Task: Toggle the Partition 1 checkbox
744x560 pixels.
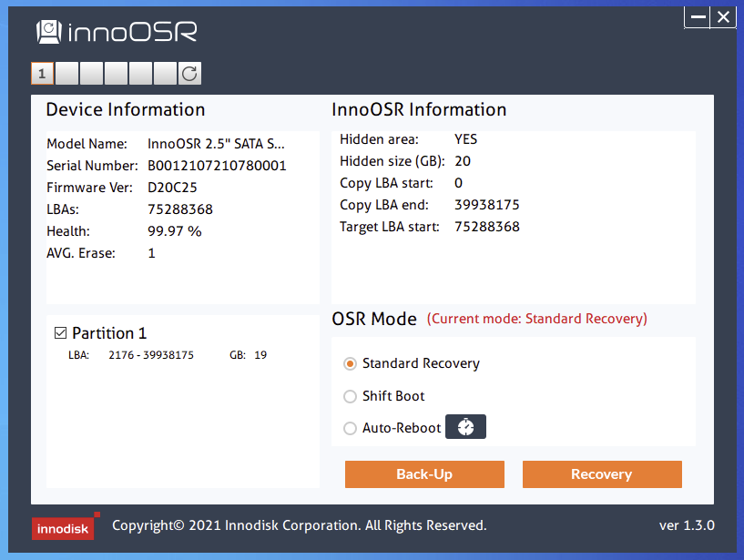Action: (61, 333)
